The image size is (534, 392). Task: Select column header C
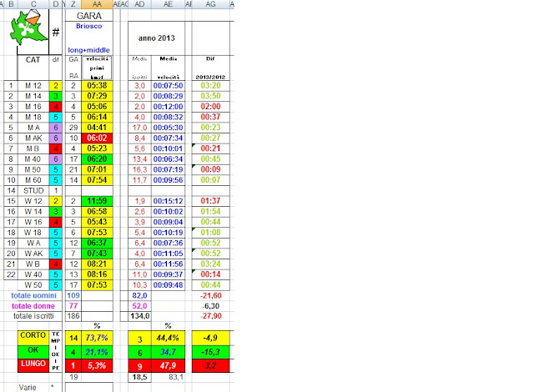point(33,4)
